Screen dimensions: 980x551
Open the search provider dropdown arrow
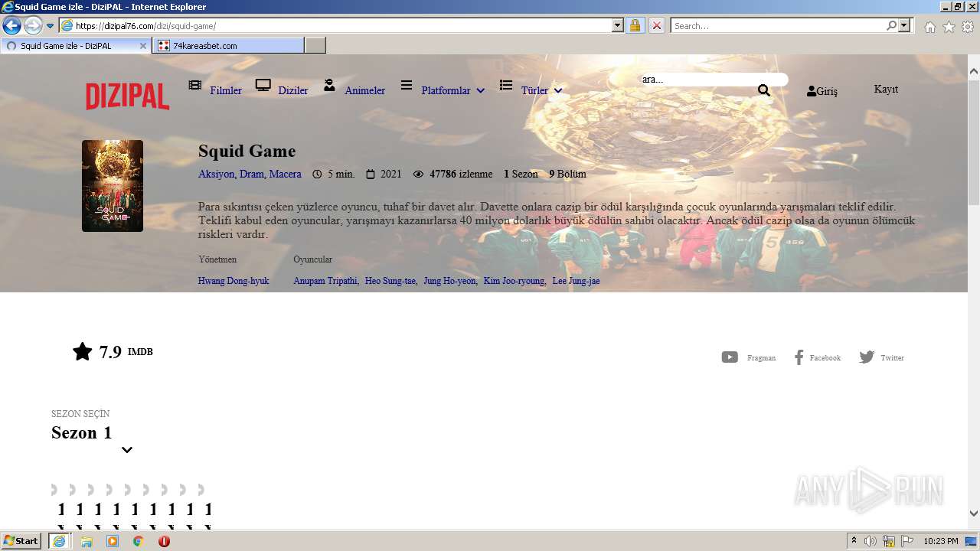(905, 26)
